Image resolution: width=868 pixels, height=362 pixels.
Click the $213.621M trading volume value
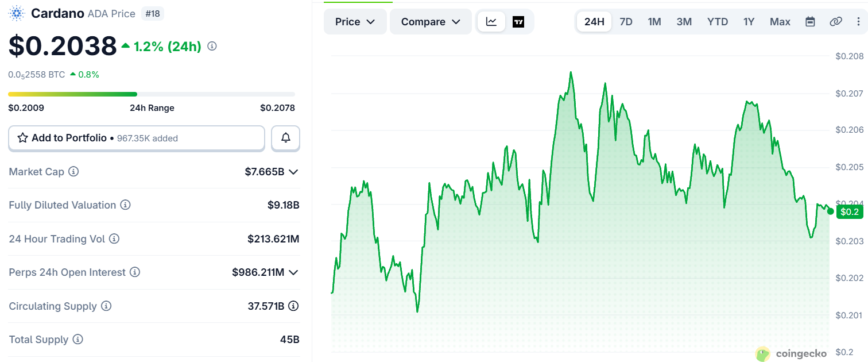273,238
